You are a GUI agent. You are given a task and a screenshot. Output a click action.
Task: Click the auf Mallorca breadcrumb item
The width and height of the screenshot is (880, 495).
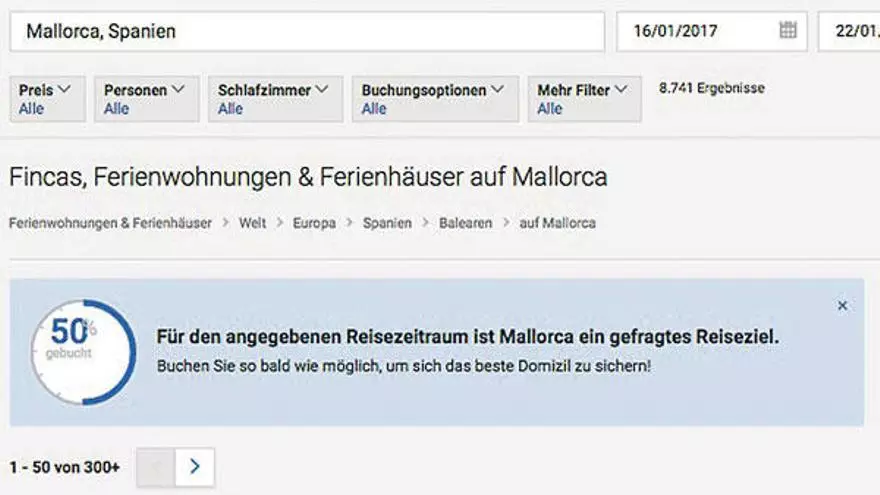(x=557, y=223)
